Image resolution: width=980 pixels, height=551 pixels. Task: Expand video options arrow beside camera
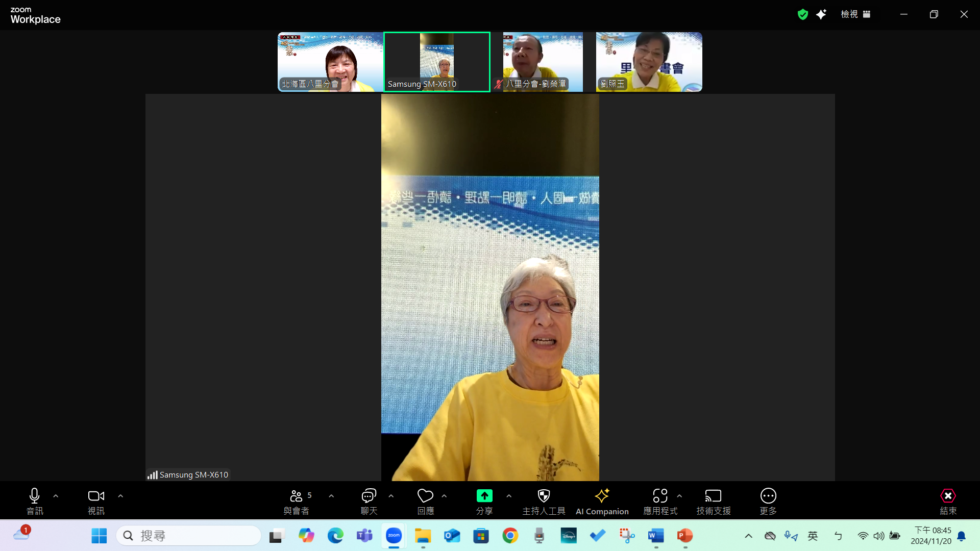pyautogui.click(x=120, y=496)
